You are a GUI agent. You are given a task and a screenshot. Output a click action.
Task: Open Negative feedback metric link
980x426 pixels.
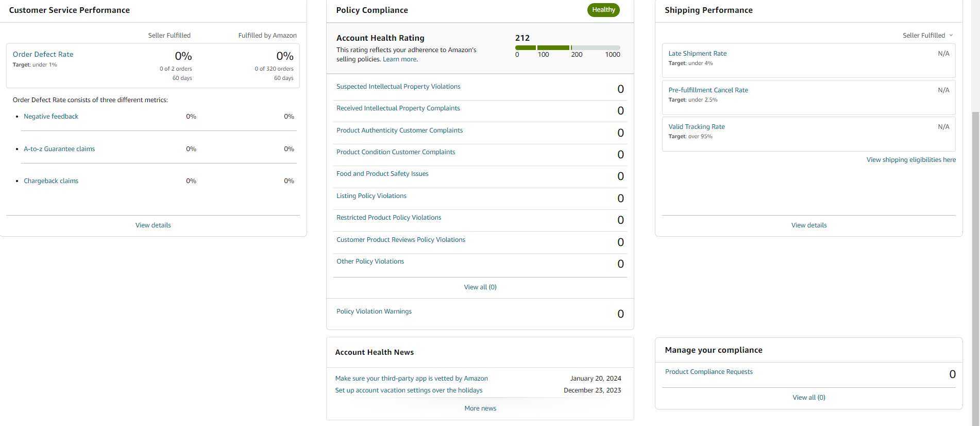[51, 117]
